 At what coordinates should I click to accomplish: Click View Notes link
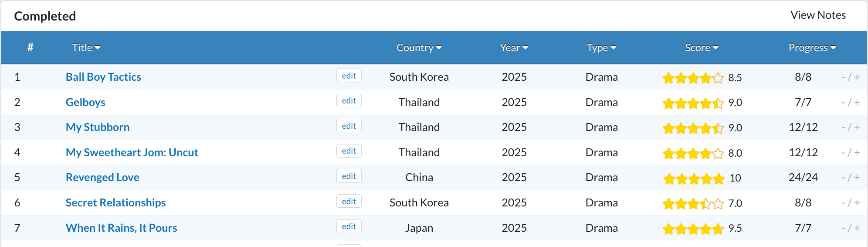[x=818, y=15]
